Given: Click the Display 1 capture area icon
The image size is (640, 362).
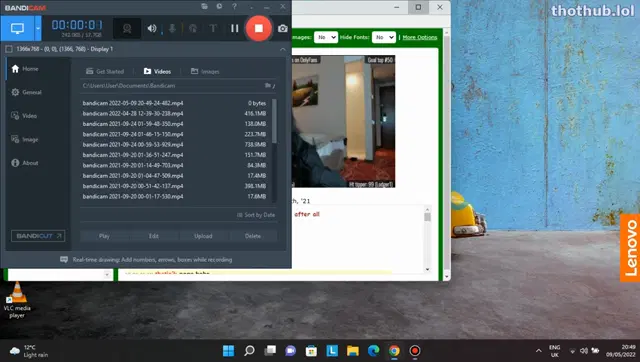Looking at the screenshot, I should 9,49.
